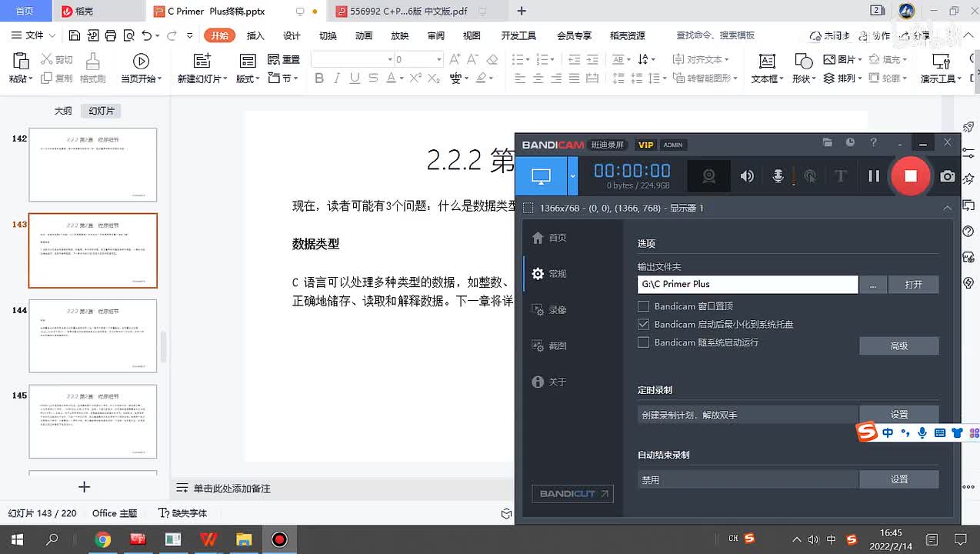
Task: Switch to 大纲 outline pane tab
Action: [x=63, y=111]
